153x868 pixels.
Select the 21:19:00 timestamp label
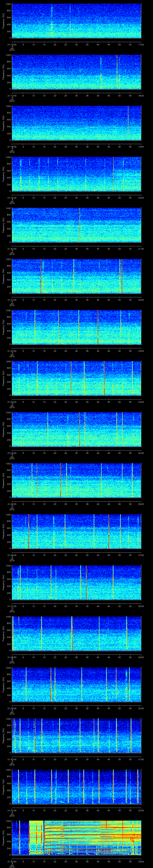[x=12, y=197]
